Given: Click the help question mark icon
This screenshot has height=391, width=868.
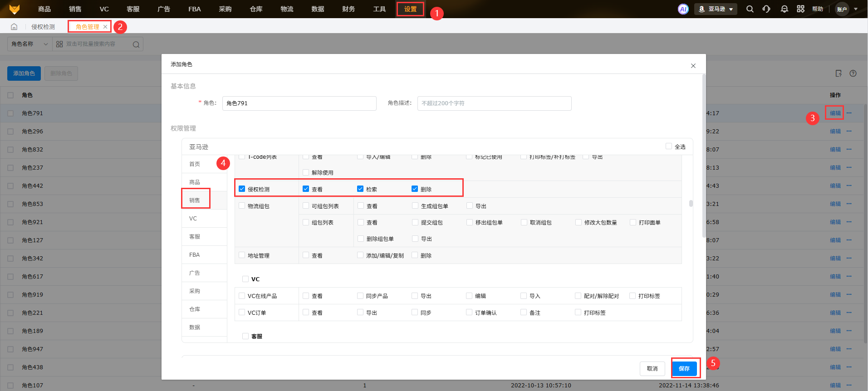Looking at the screenshot, I should click(x=853, y=73).
